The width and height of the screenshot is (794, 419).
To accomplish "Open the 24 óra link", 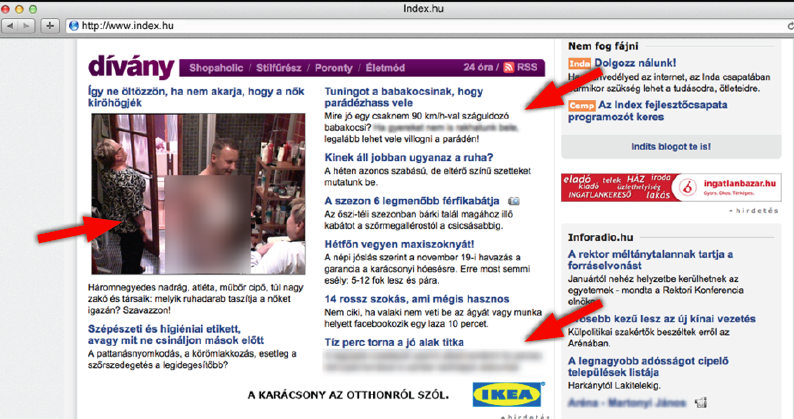I will pyautogui.click(x=478, y=68).
